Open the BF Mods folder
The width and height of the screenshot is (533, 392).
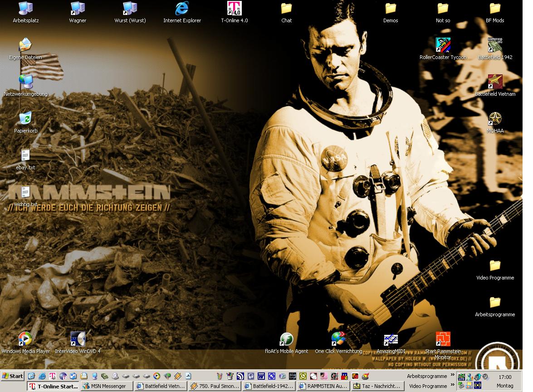tap(495, 12)
